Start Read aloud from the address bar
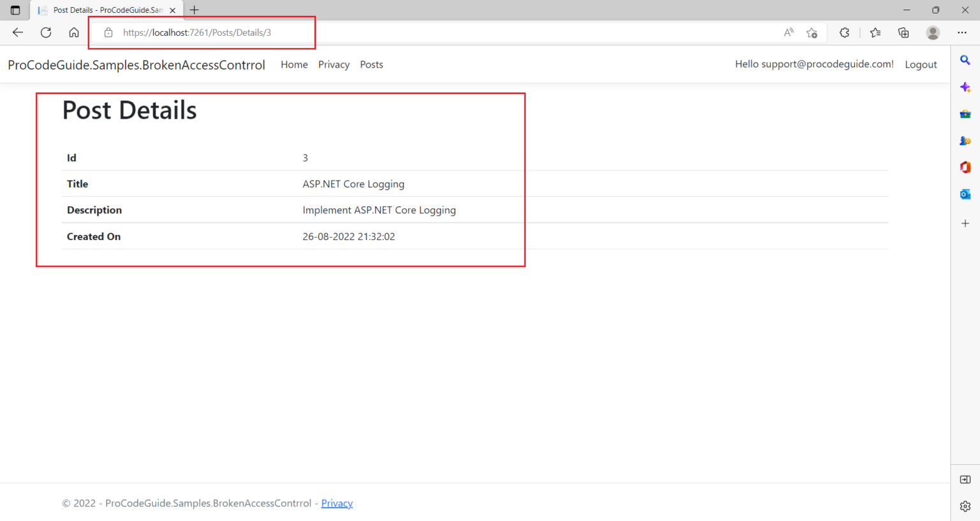 pos(788,32)
